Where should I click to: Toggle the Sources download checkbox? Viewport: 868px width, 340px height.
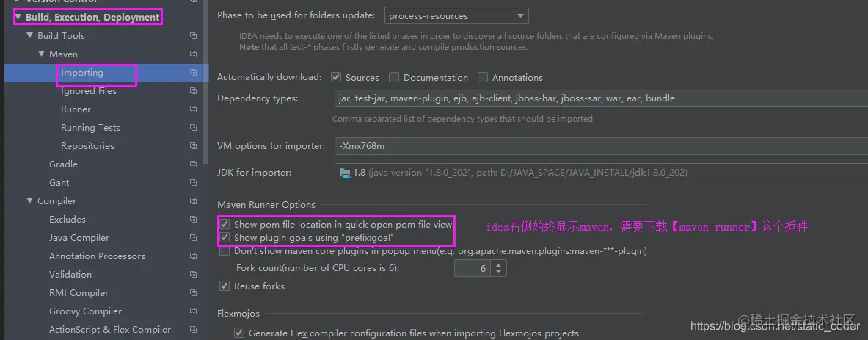[335, 77]
